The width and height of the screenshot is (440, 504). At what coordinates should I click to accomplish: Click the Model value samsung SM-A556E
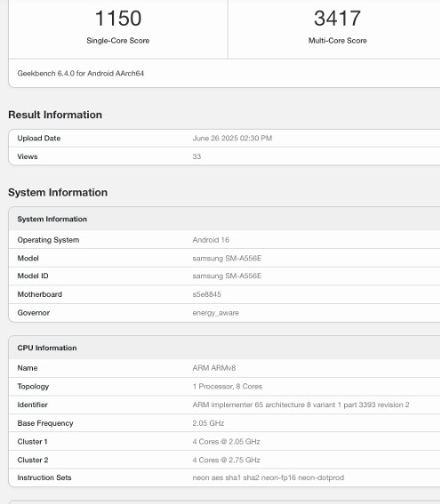coord(227,259)
